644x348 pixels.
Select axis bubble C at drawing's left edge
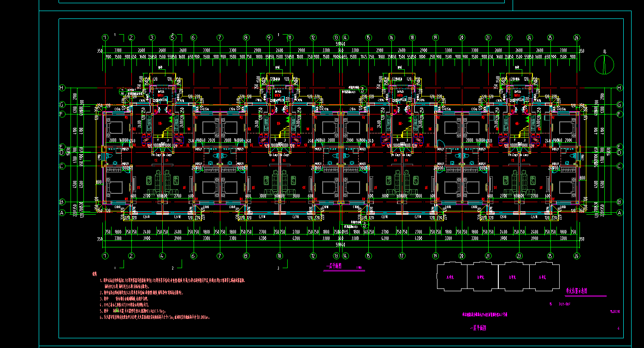point(62,165)
